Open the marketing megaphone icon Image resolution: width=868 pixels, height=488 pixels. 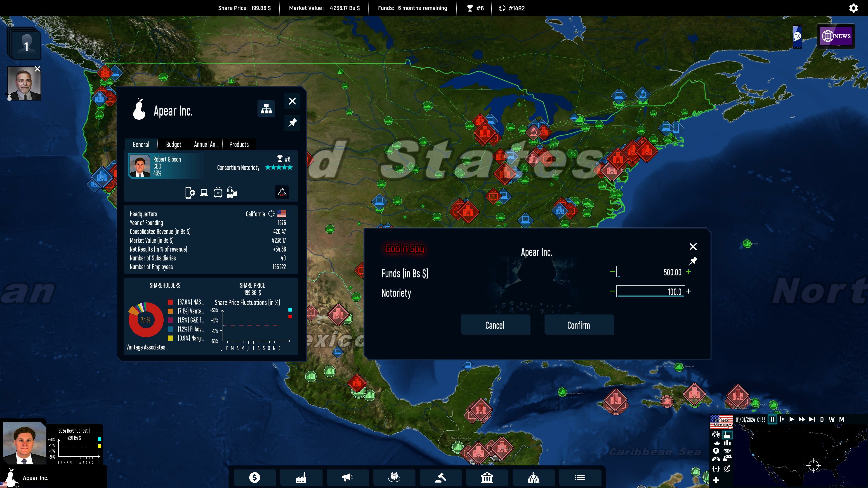[347, 477]
